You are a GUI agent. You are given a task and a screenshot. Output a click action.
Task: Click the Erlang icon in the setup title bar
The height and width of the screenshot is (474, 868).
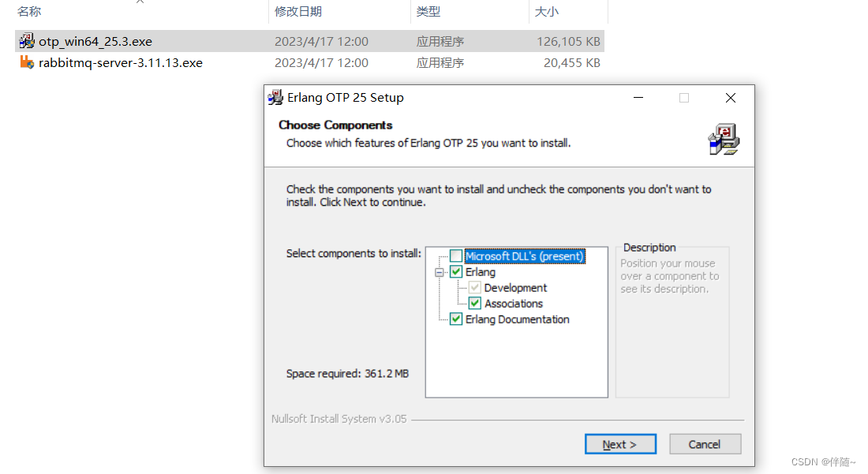(x=276, y=97)
